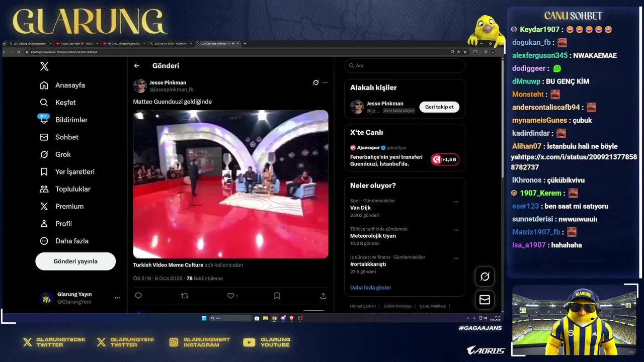Repost the Jesse Pinkman post

pos(185,296)
